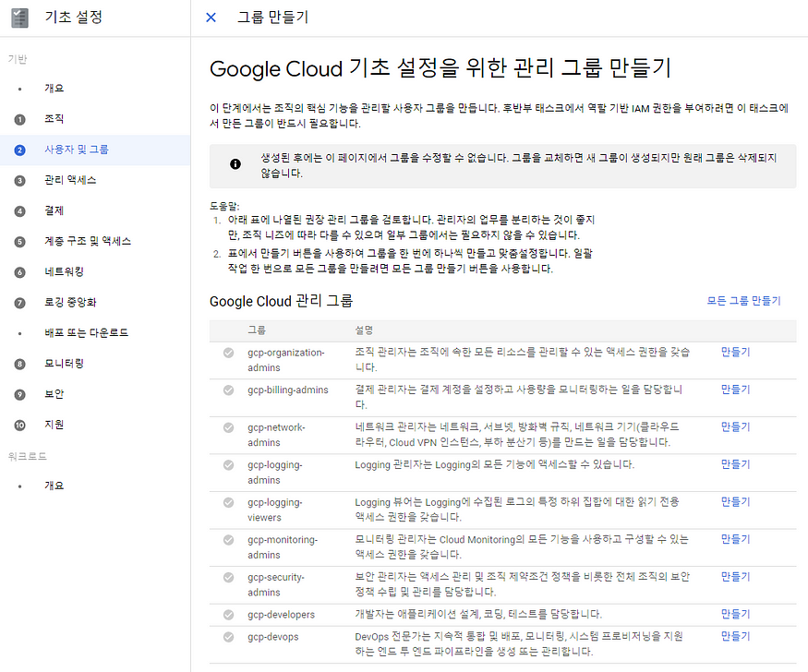
Task: Click 만들기 for gcp-devops
Action: [x=735, y=637]
